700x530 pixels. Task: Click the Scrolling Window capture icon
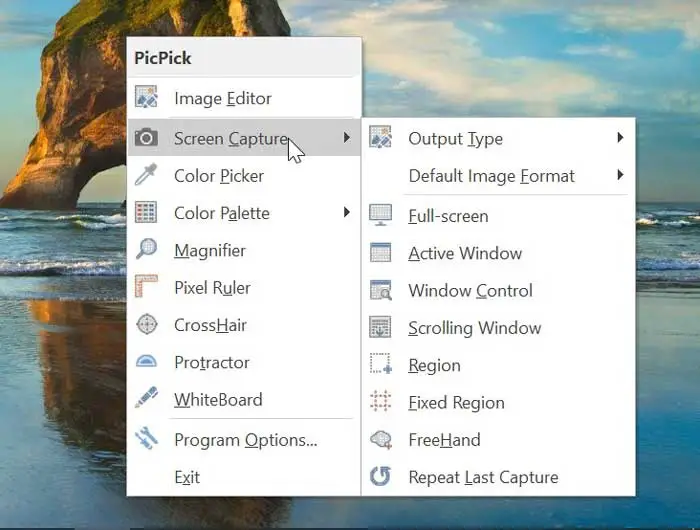380,328
